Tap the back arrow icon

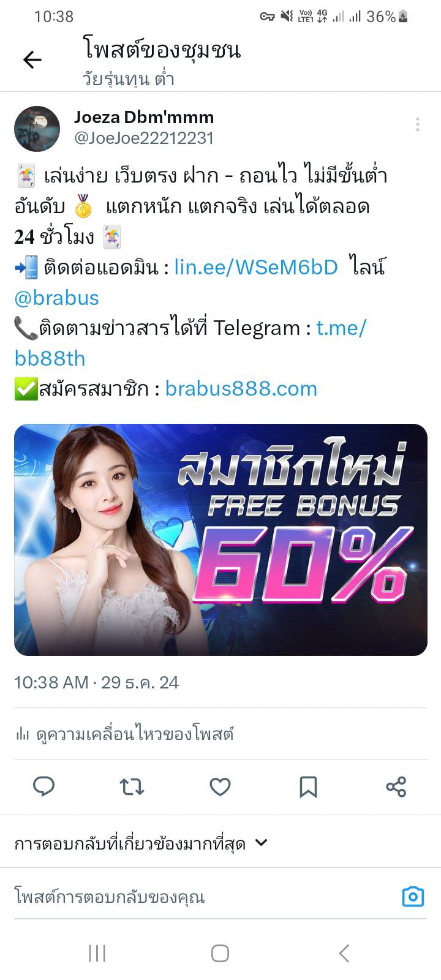[x=32, y=59]
